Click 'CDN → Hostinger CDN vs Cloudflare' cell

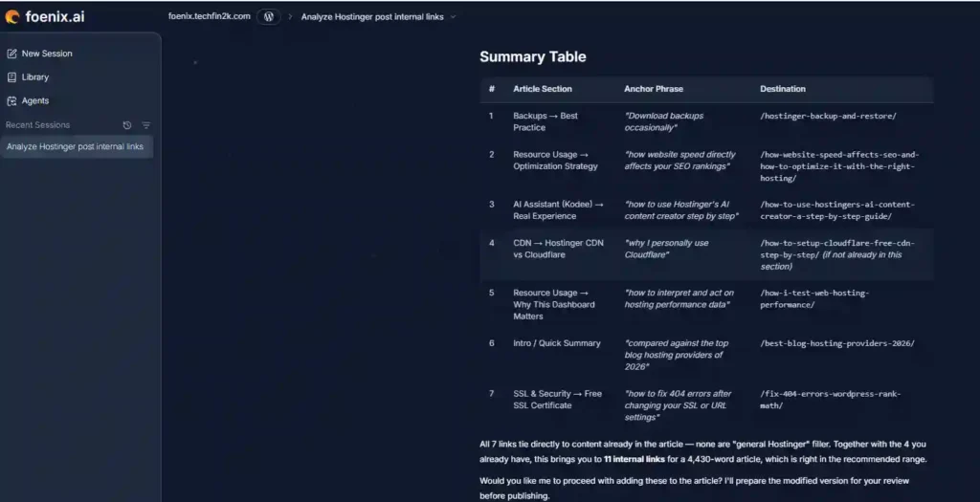[558, 249]
